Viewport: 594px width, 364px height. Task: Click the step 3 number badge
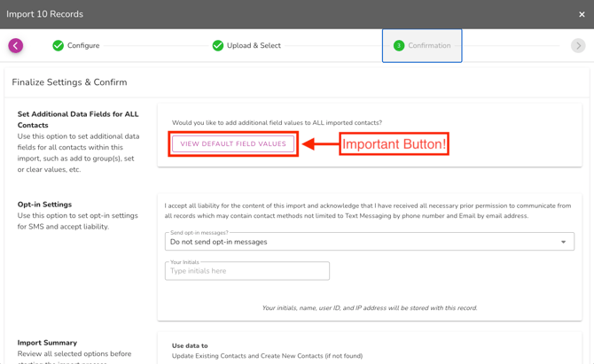pyautogui.click(x=399, y=46)
